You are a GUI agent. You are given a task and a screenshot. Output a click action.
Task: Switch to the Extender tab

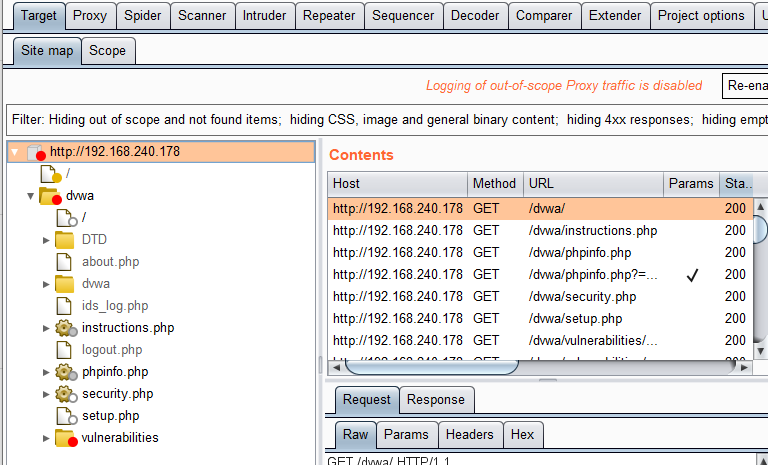(x=616, y=16)
